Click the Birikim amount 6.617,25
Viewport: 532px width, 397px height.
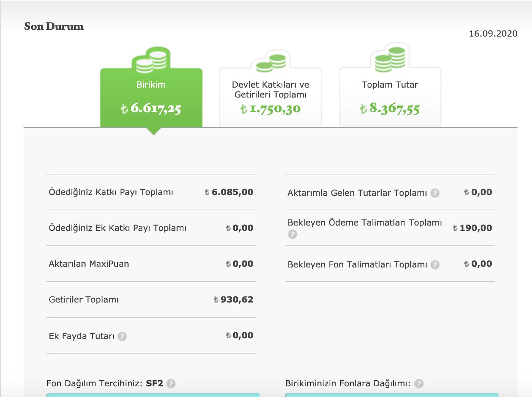tap(151, 109)
